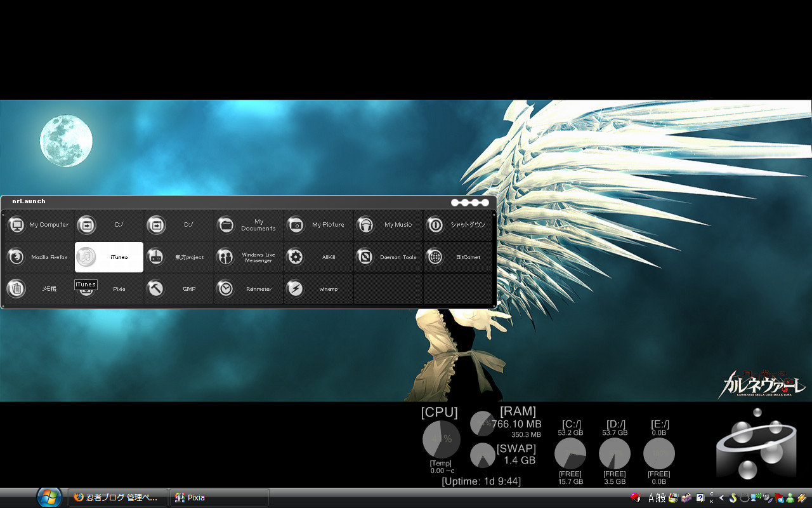This screenshot has width=812, height=508.
Task: Click the C:/ disk usage pie
Action: tap(570, 454)
